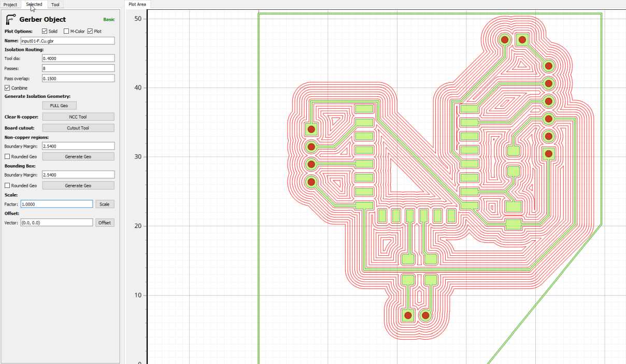Viewport: 626px width, 364px height.
Task: Click the Offset button
Action: [105, 223]
